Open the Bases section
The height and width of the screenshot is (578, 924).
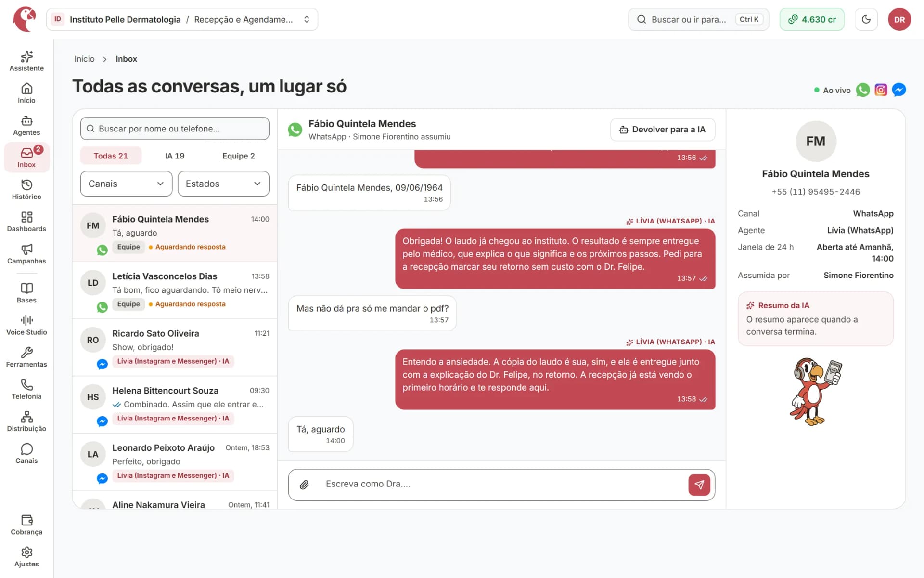coord(26,293)
